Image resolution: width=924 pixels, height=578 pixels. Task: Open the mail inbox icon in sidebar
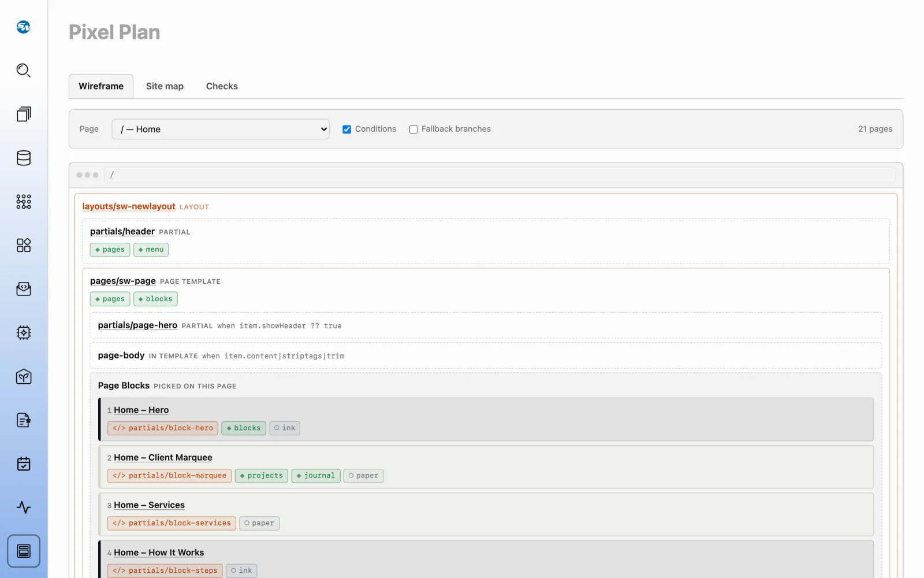[24, 289]
